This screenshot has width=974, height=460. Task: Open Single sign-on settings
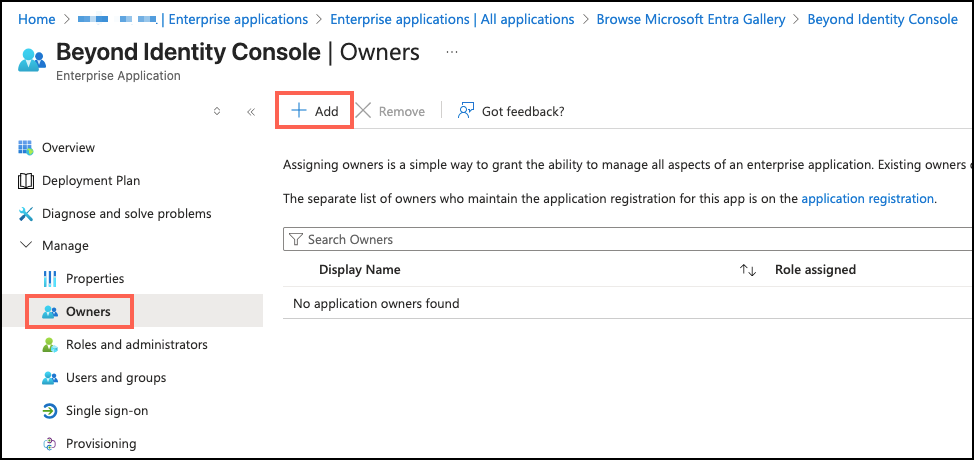pyautogui.click(x=107, y=410)
